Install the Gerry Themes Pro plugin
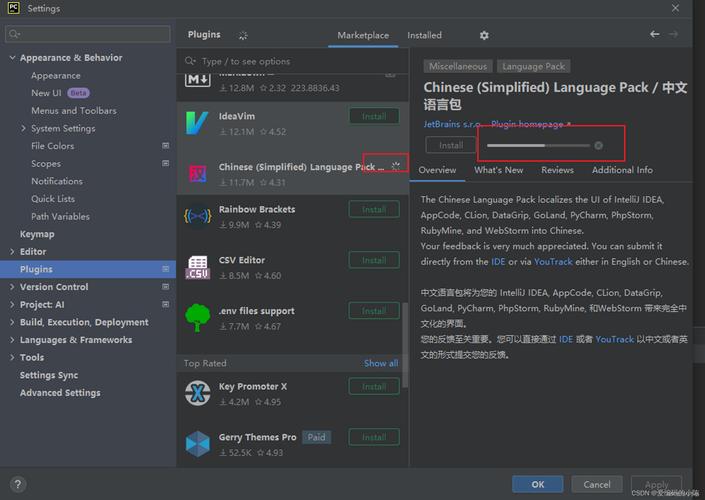705x500 pixels. [374, 437]
